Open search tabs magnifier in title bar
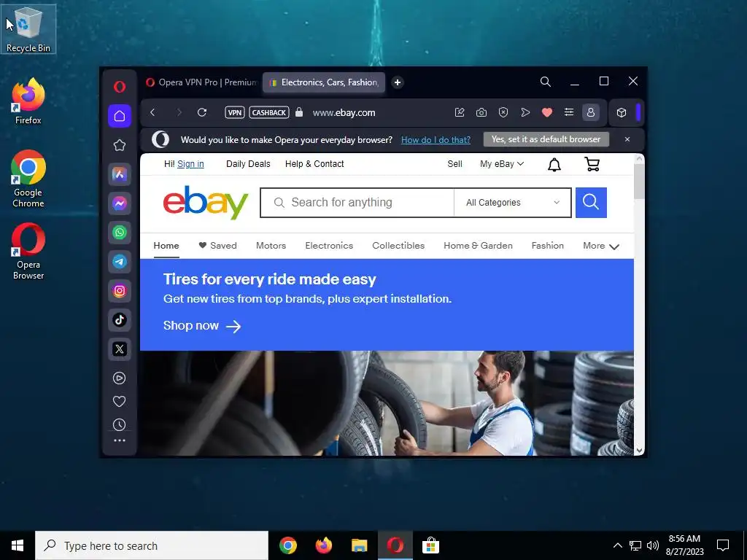Image resolution: width=747 pixels, height=560 pixels. pyautogui.click(x=546, y=82)
